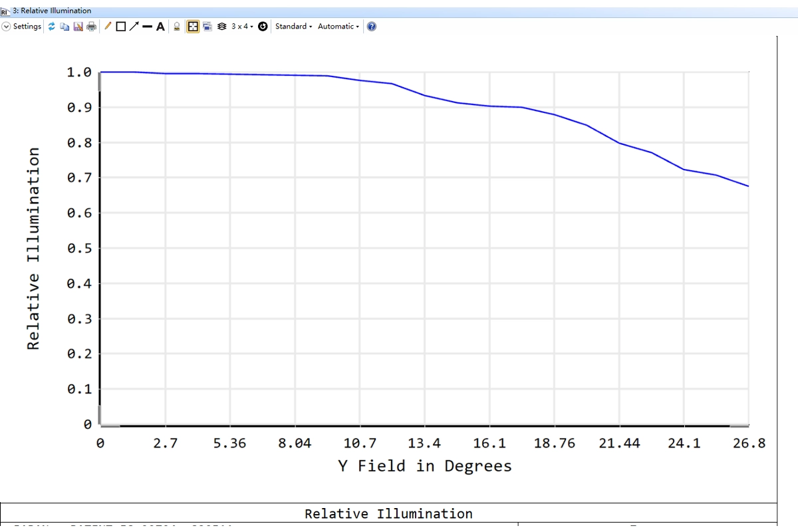Save the graph image with save icon
798x532 pixels.
(78, 27)
